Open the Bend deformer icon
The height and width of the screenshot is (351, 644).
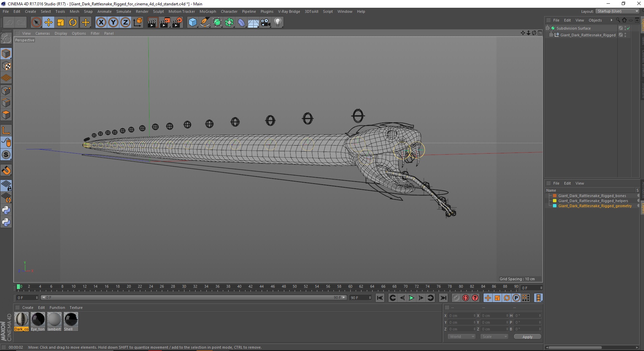click(x=241, y=23)
